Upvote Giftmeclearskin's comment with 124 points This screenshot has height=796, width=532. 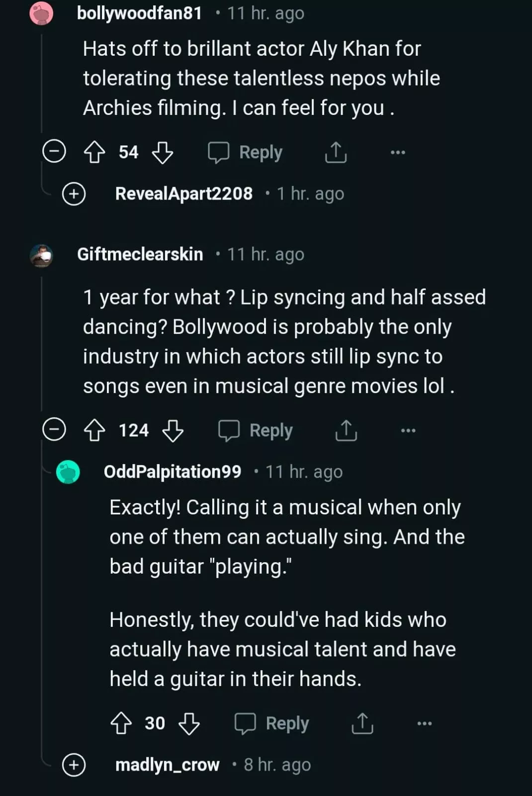[x=94, y=430]
